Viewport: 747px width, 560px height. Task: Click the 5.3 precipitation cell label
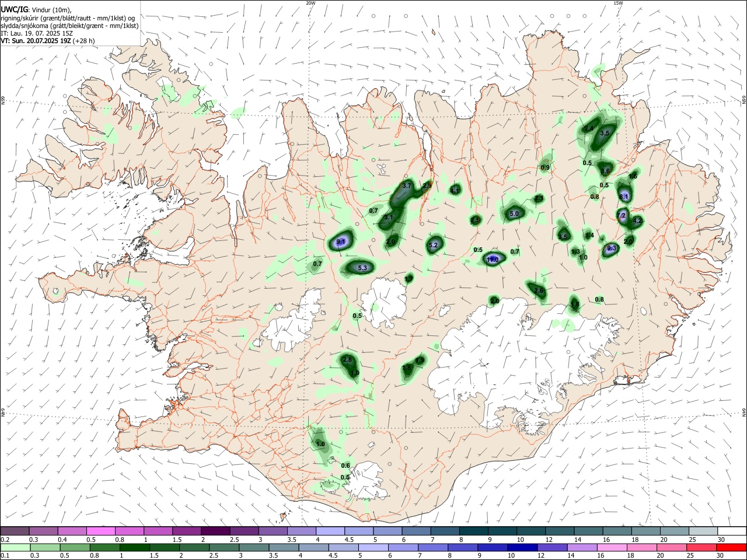pyautogui.click(x=362, y=268)
